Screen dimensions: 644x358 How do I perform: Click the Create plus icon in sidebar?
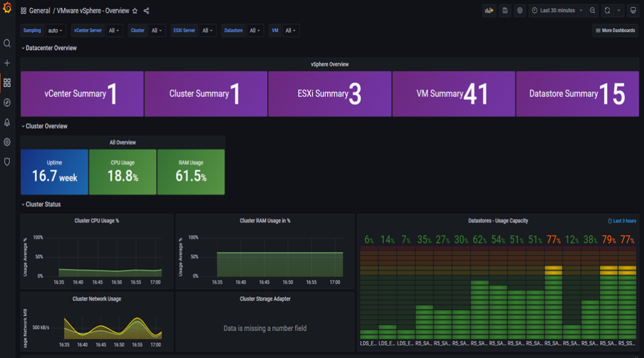coord(7,63)
